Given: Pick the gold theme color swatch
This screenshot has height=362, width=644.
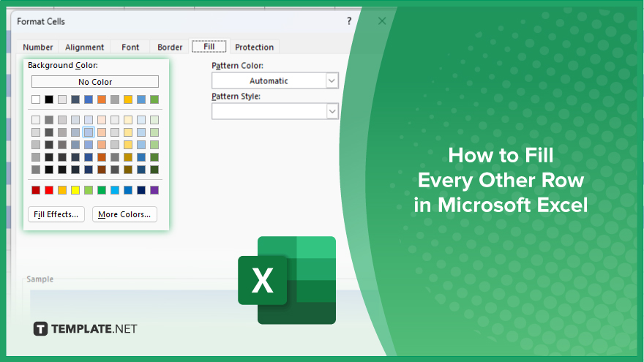Looking at the screenshot, I should pos(128,99).
